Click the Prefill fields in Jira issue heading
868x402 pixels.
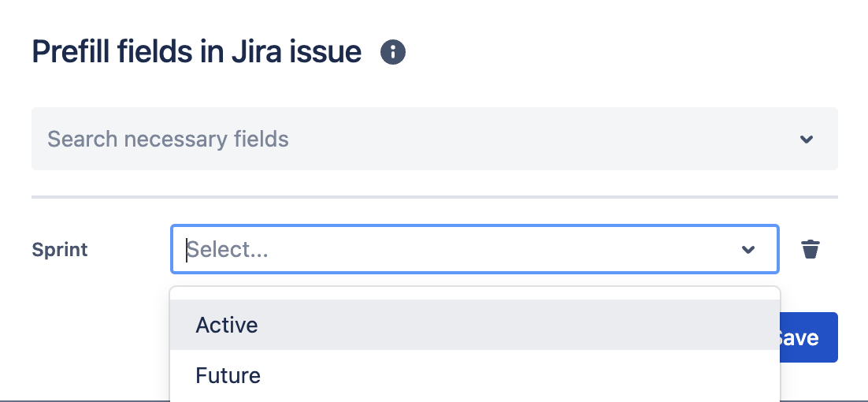197,53
